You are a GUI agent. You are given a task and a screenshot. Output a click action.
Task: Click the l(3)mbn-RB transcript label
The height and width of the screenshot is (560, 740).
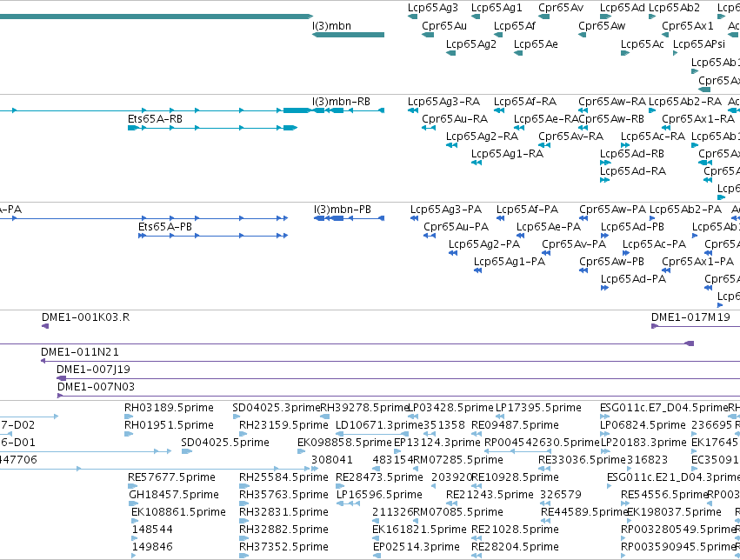tap(341, 102)
